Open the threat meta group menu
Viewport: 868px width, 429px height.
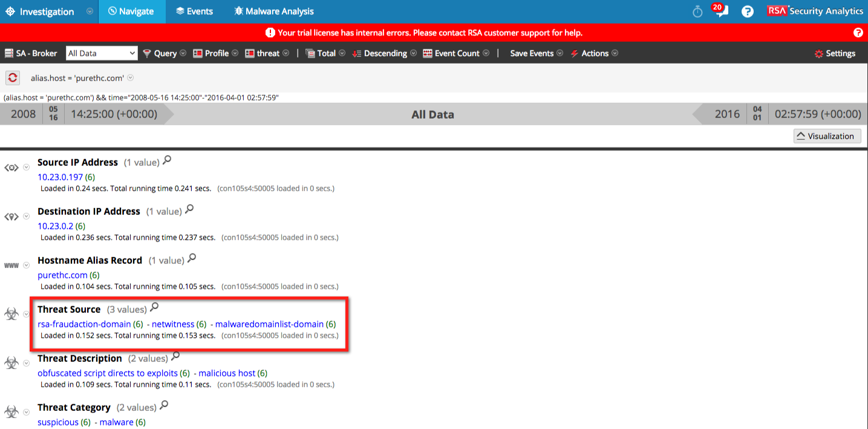coord(267,53)
